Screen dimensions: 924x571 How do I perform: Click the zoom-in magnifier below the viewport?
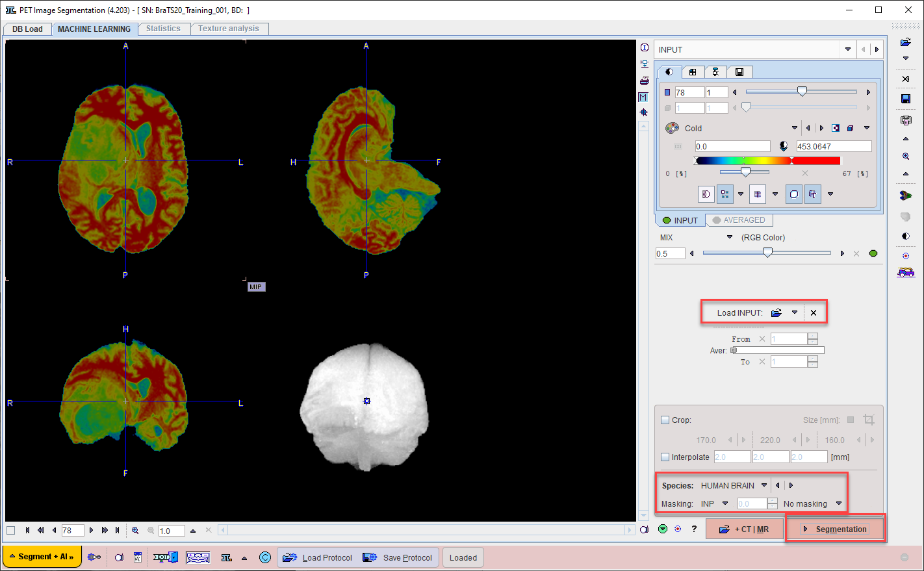(135, 530)
